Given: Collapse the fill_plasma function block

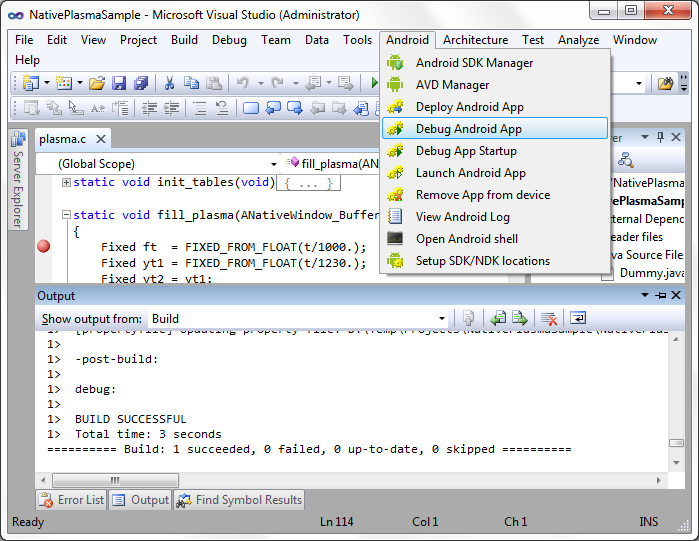Looking at the screenshot, I should [x=66, y=215].
